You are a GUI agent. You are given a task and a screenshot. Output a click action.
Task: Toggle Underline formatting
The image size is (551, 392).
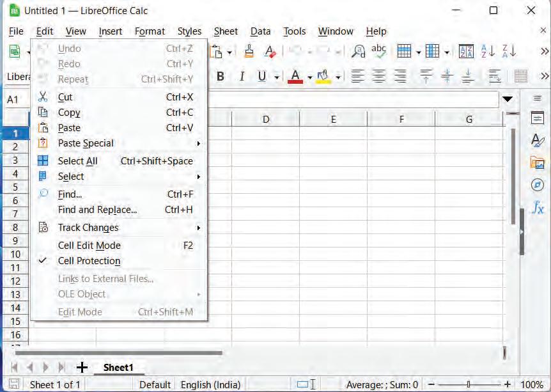pos(262,76)
